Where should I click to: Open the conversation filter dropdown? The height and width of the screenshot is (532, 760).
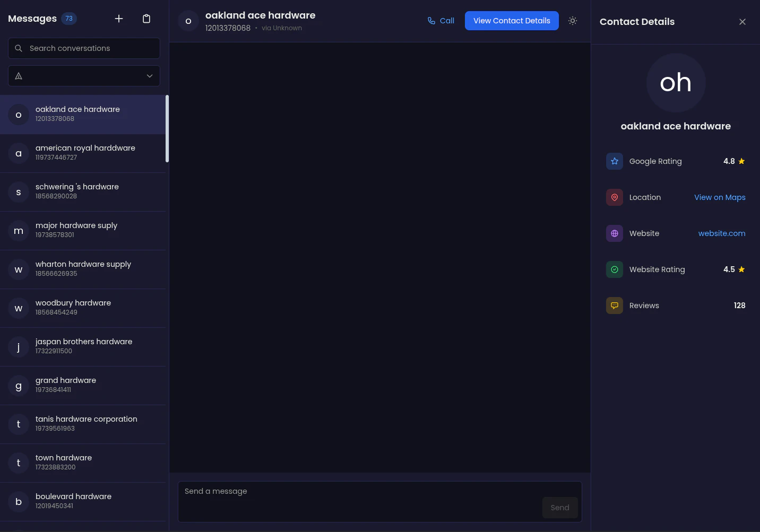point(150,76)
